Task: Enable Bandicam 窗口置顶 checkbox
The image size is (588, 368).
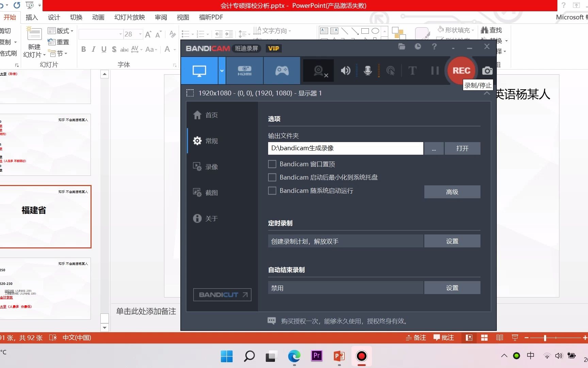Action: (x=272, y=164)
